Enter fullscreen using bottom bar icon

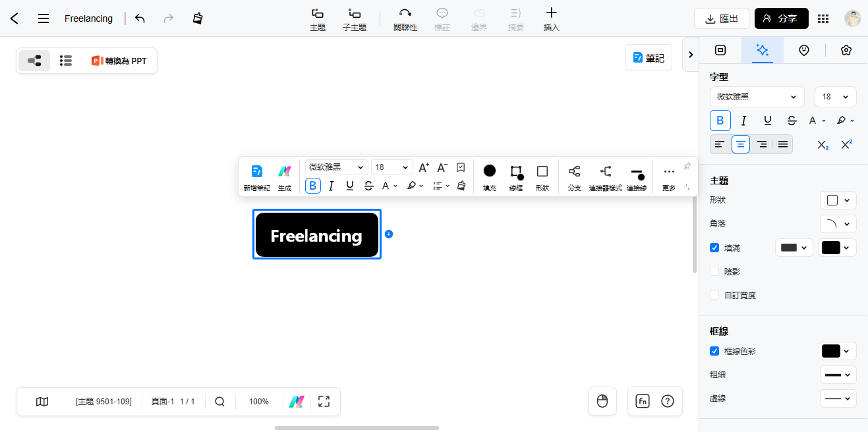tap(324, 401)
